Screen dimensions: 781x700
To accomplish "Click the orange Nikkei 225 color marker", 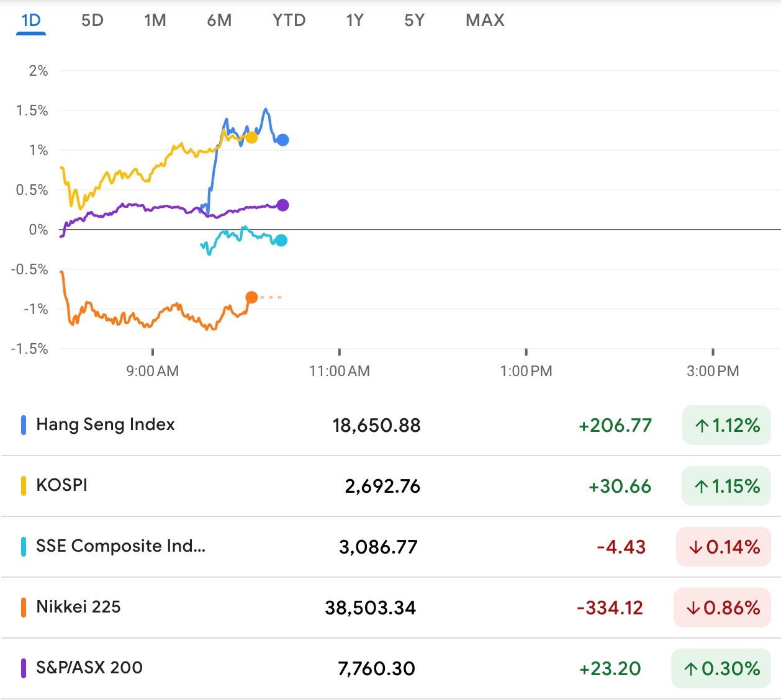I will point(24,608).
